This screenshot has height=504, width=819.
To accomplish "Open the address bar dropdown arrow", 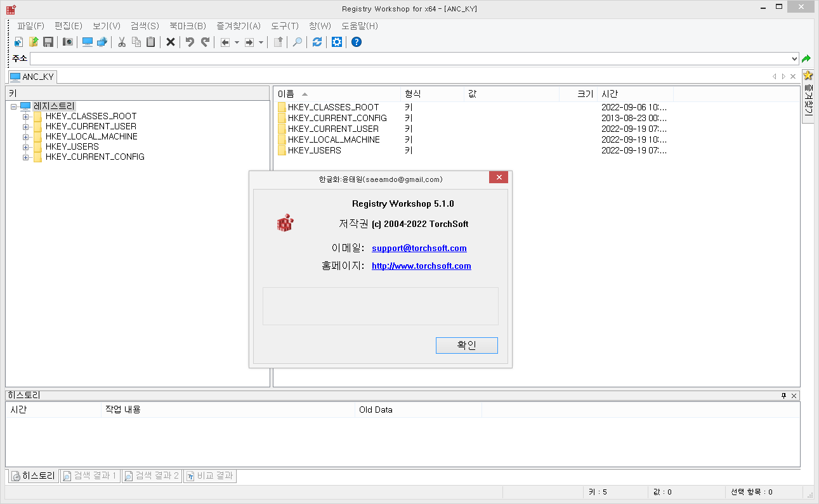I will pos(795,58).
